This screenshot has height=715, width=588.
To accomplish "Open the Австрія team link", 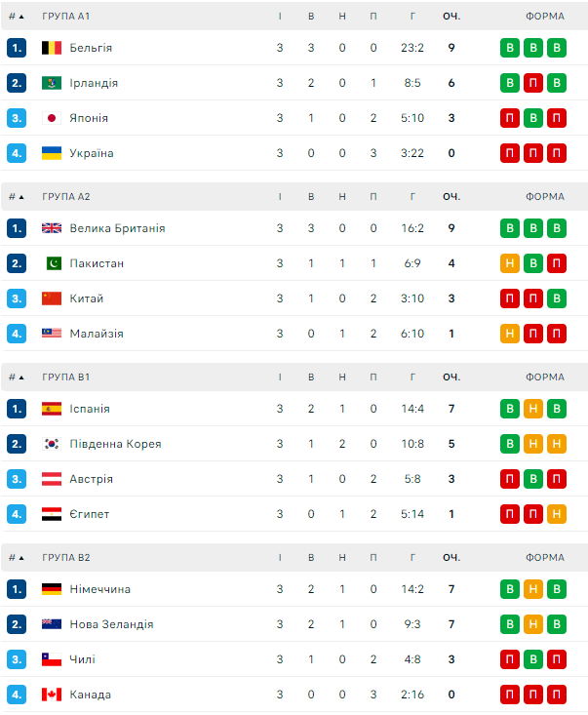I will pos(91,479).
